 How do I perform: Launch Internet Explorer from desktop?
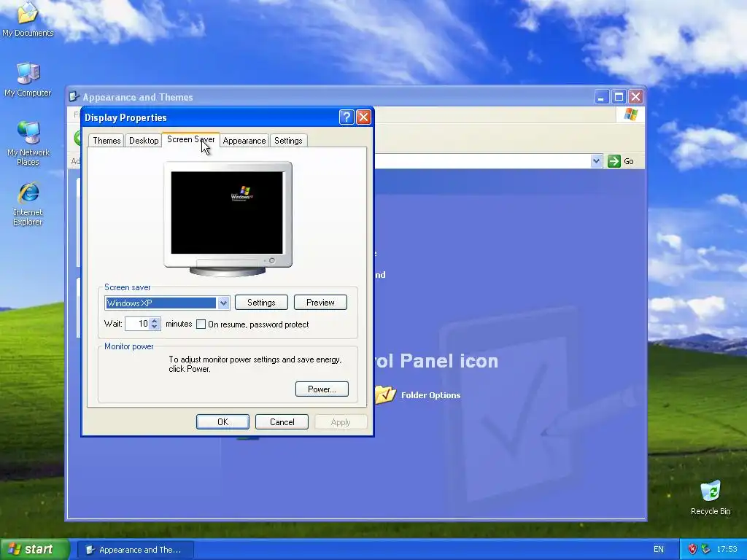click(28, 203)
